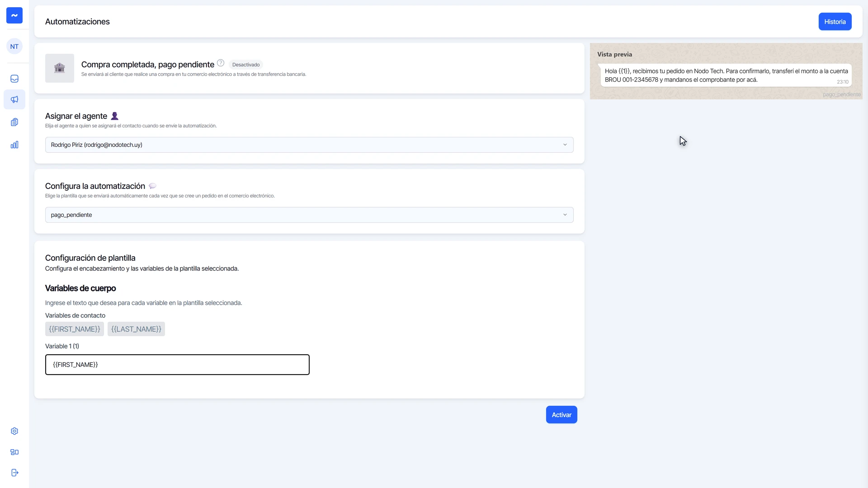Image resolution: width=868 pixels, height=488 pixels.
Task: Click the Automatizaciones page title
Action: (x=77, y=22)
